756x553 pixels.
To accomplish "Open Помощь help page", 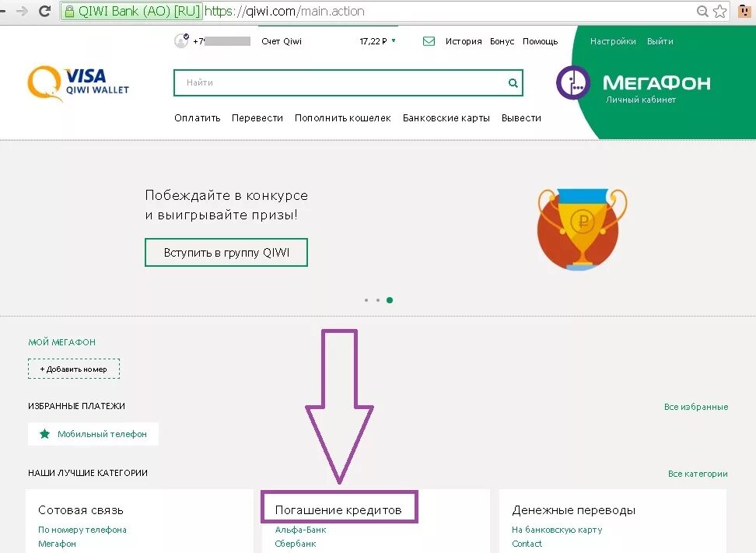I will pos(540,41).
